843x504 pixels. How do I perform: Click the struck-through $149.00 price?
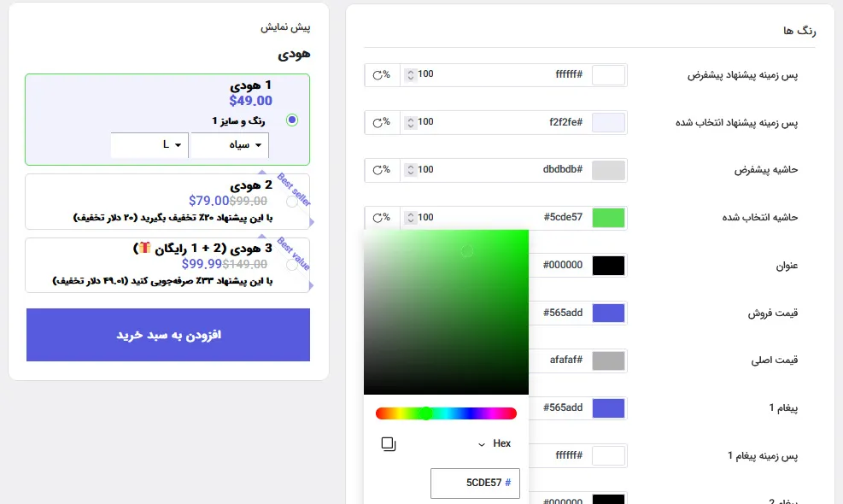(245, 264)
